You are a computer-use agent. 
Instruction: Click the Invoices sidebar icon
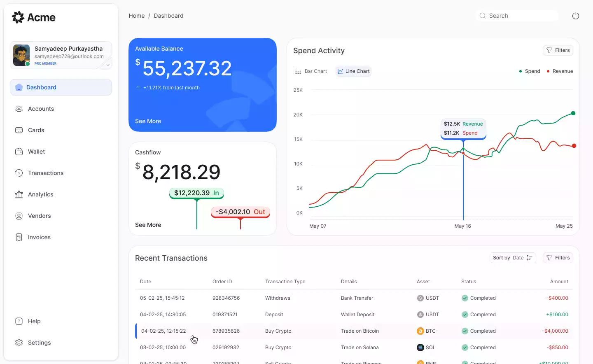(x=19, y=237)
